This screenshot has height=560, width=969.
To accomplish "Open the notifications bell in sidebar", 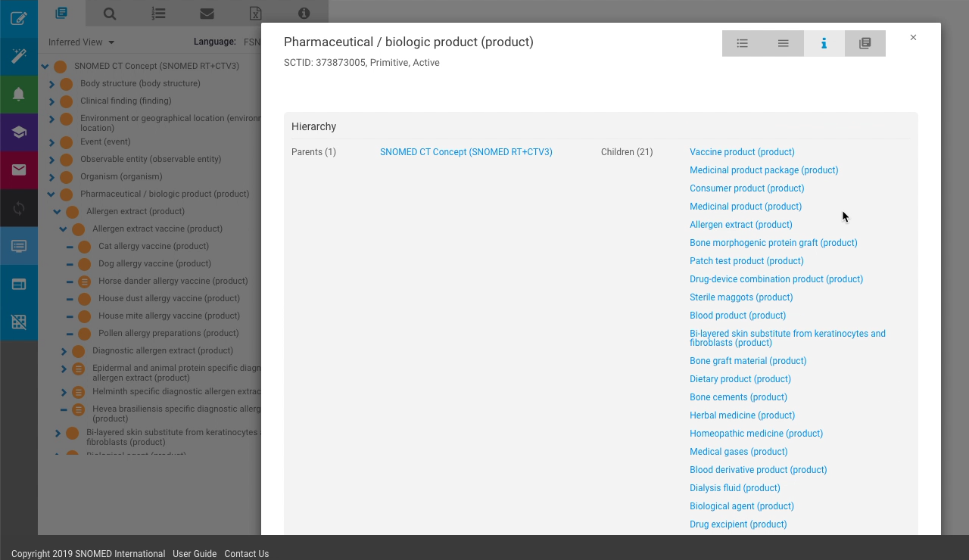I will coord(19,94).
